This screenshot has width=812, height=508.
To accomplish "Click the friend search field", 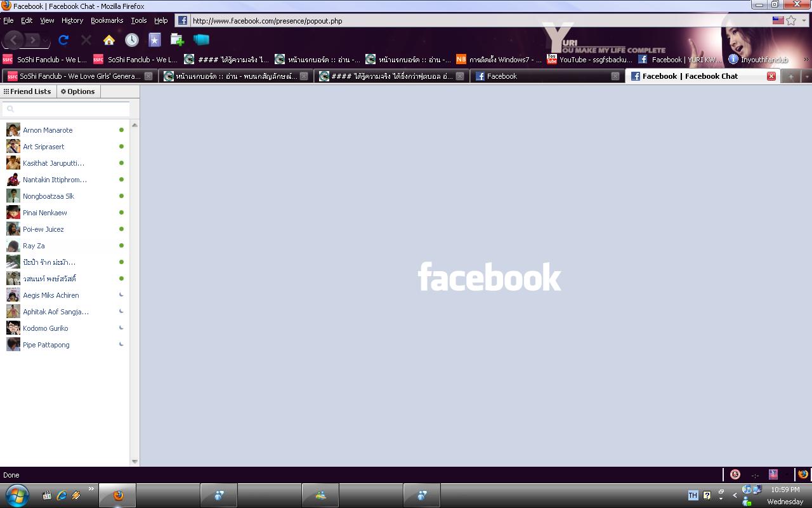I will coord(67,109).
